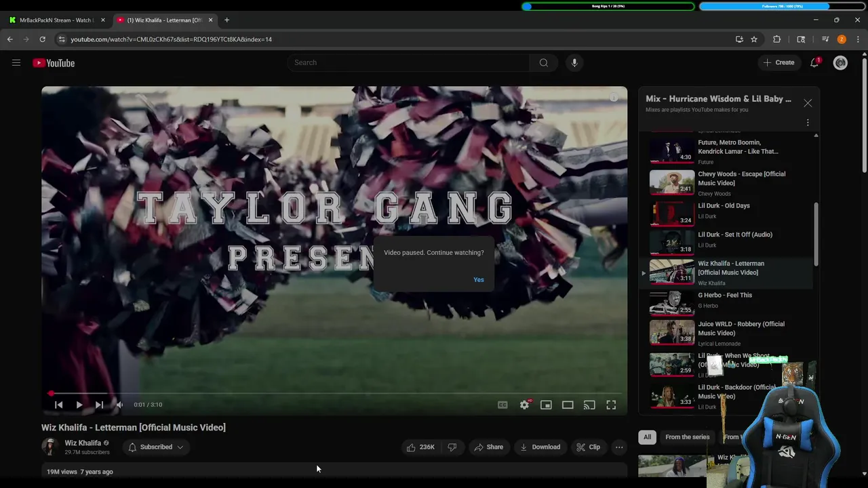Click the video title below the player
This screenshot has height=488, width=868.
pyautogui.click(x=134, y=428)
